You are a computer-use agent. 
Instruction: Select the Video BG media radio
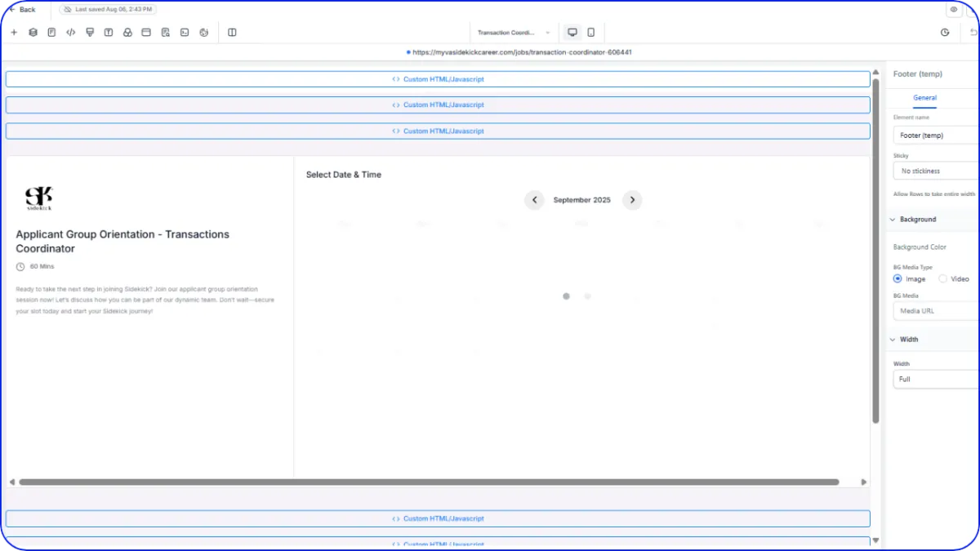pyautogui.click(x=942, y=279)
